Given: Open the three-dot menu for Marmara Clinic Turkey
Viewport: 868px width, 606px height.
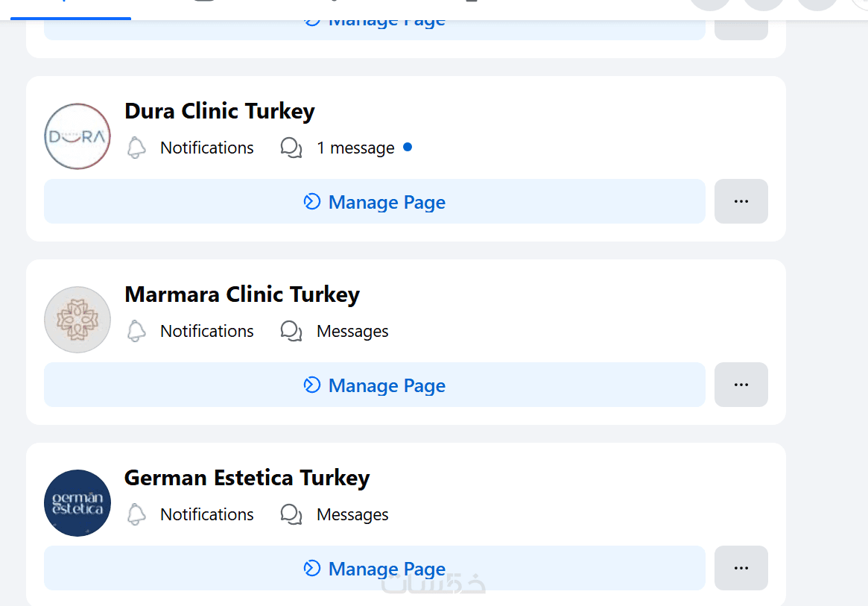Looking at the screenshot, I should click(x=741, y=385).
